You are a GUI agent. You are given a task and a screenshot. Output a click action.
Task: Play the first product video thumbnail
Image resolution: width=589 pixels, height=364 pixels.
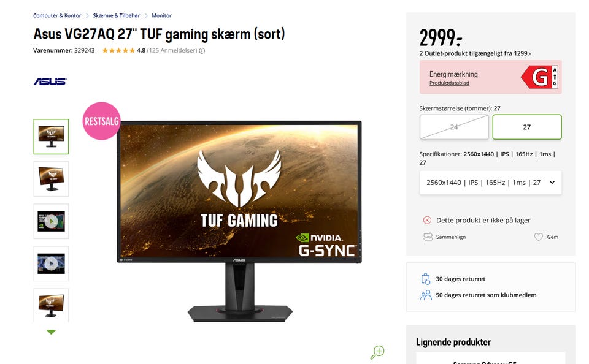pyautogui.click(x=51, y=221)
